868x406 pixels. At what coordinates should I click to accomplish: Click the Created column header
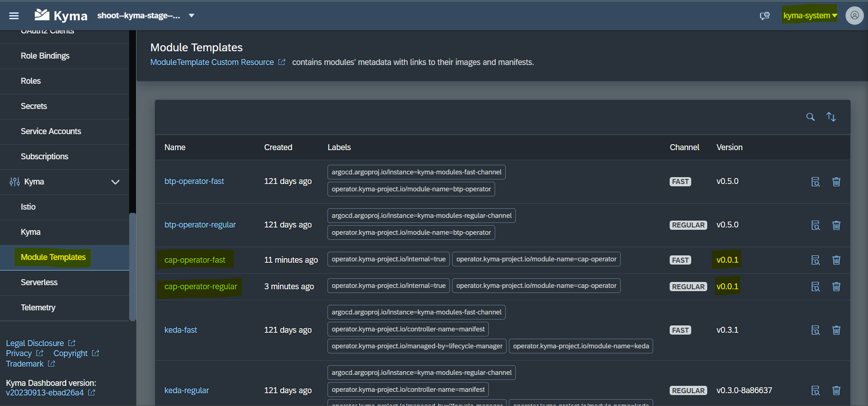[278, 147]
